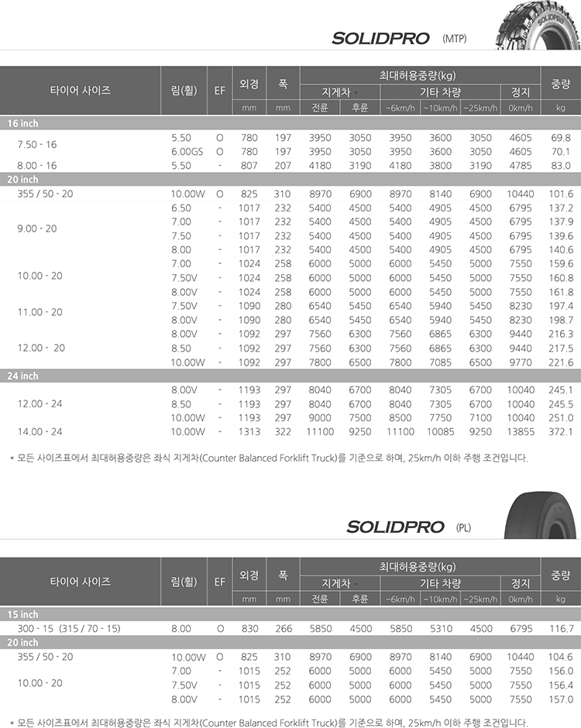Click the weight value '159.6'
Screen dimensions: 581x728
click(561, 263)
